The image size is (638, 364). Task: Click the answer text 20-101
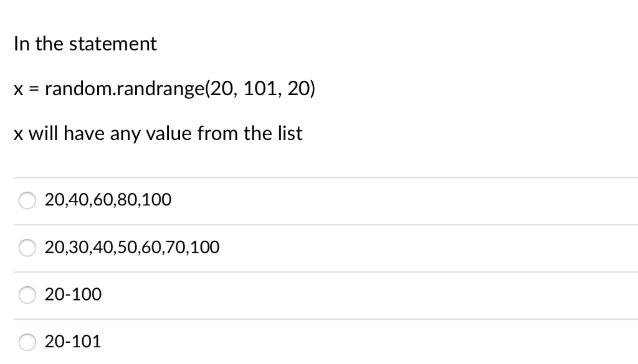click(x=72, y=341)
